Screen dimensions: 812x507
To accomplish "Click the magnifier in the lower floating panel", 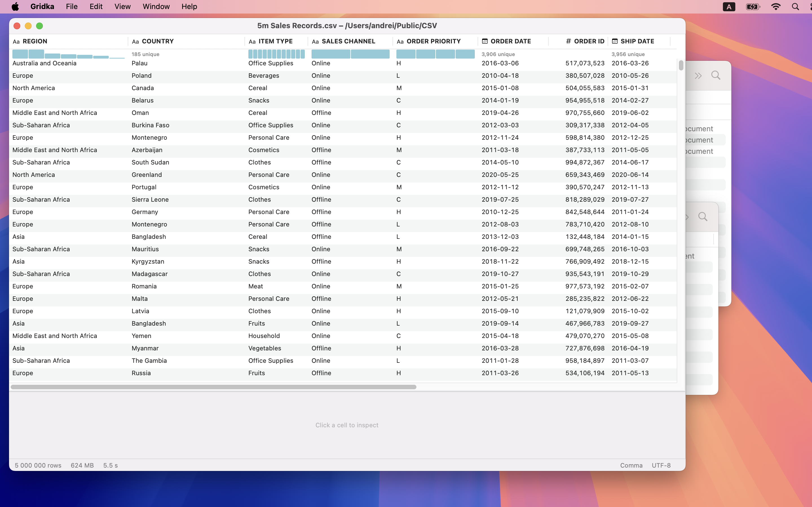I will pos(703,217).
